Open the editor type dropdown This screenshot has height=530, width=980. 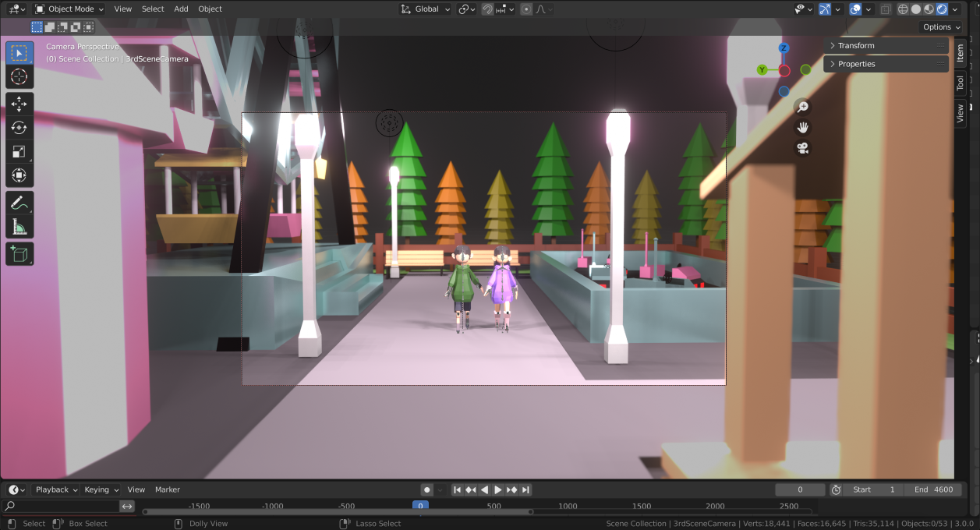tap(16, 9)
